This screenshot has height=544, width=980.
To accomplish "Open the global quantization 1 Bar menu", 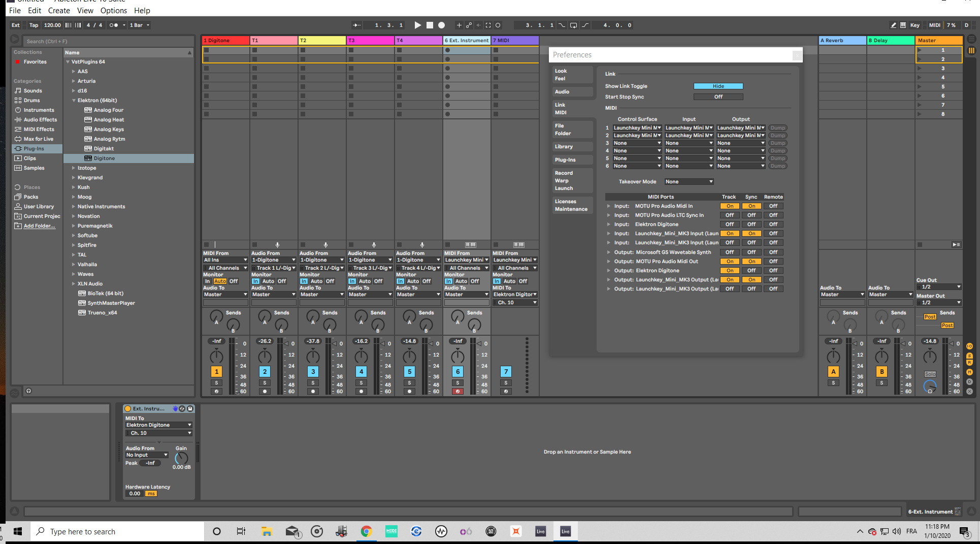I will pyautogui.click(x=139, y=25).
